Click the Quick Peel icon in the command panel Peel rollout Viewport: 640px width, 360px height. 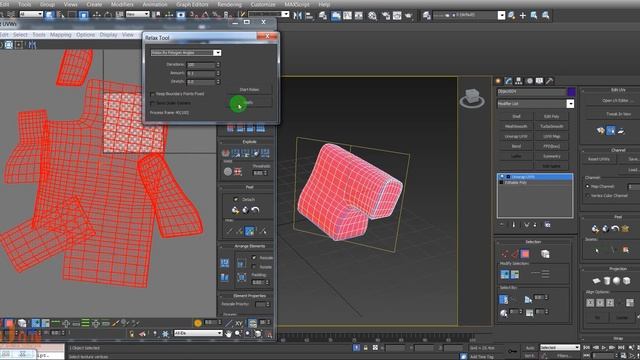pyautogui.click(x=595, y=229)
